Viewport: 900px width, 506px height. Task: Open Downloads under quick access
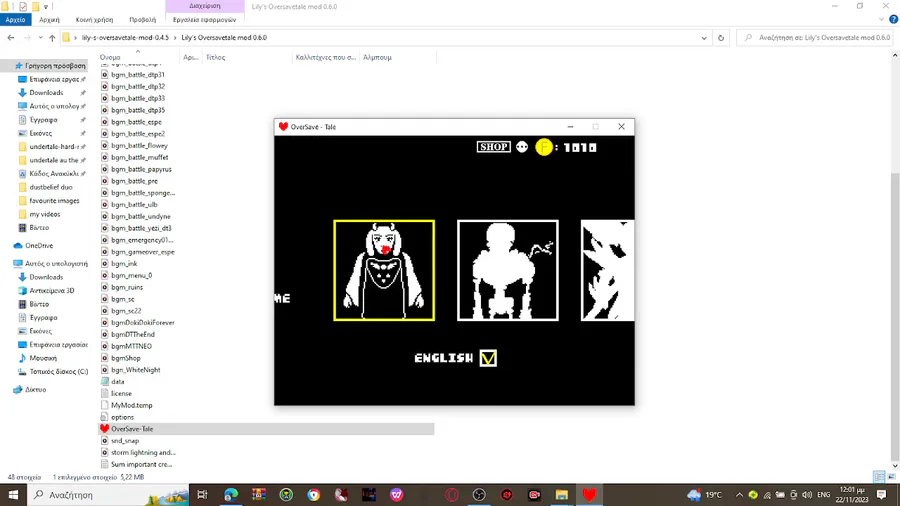tap(46, 92)
